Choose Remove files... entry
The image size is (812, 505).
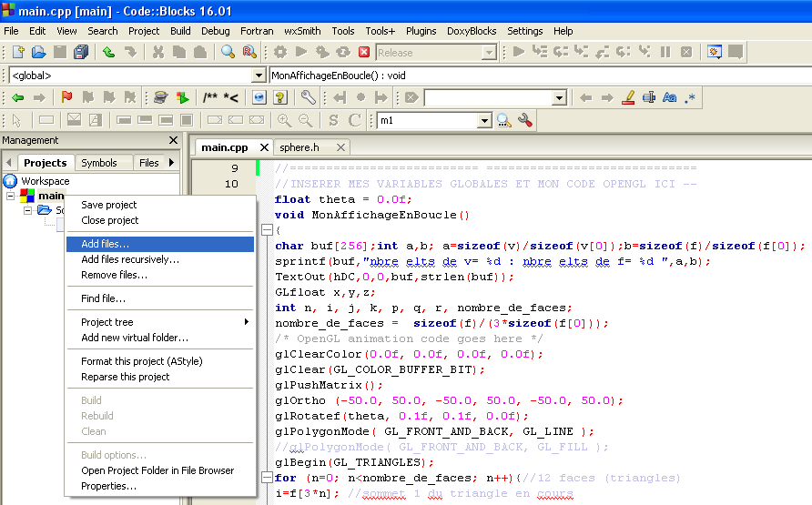click(x=160, y=276)
